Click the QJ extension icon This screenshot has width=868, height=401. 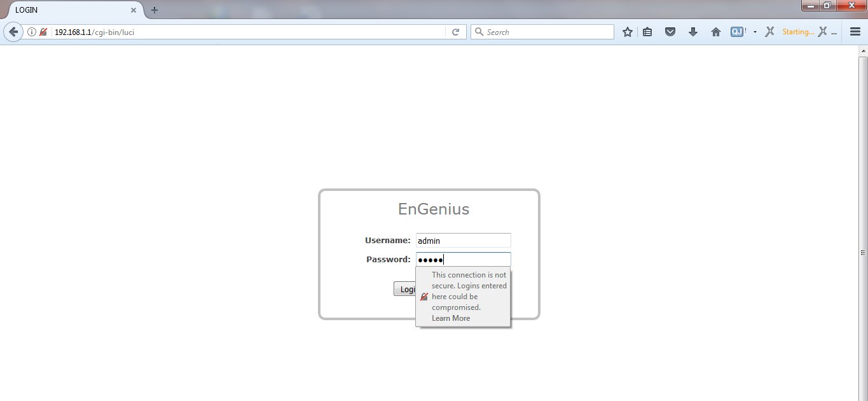[738, 31]
